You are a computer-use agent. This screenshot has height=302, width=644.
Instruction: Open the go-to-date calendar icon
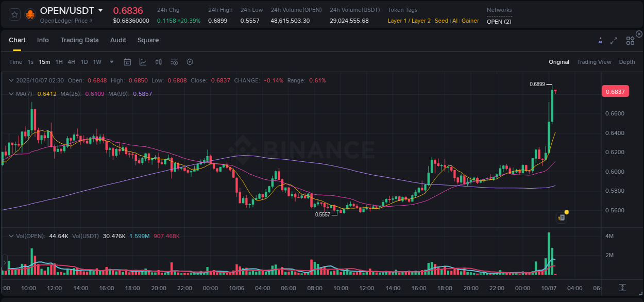click(127, 62)
